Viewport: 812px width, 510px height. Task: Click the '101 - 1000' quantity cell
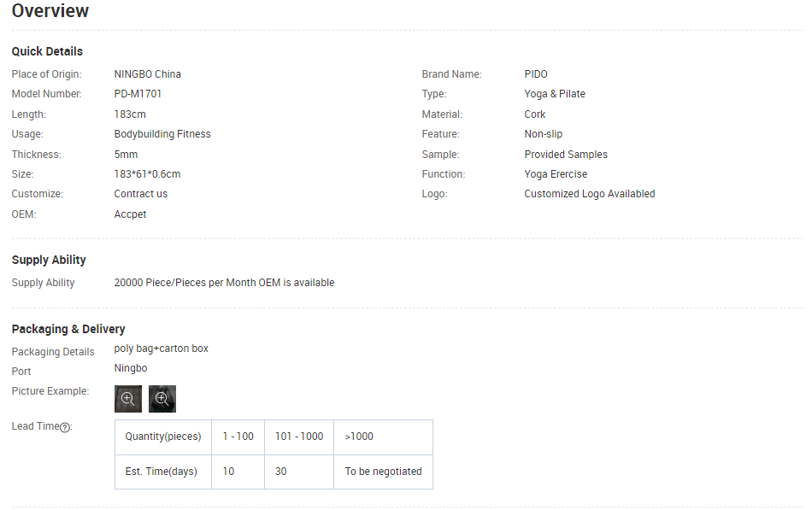pos(299,437)
